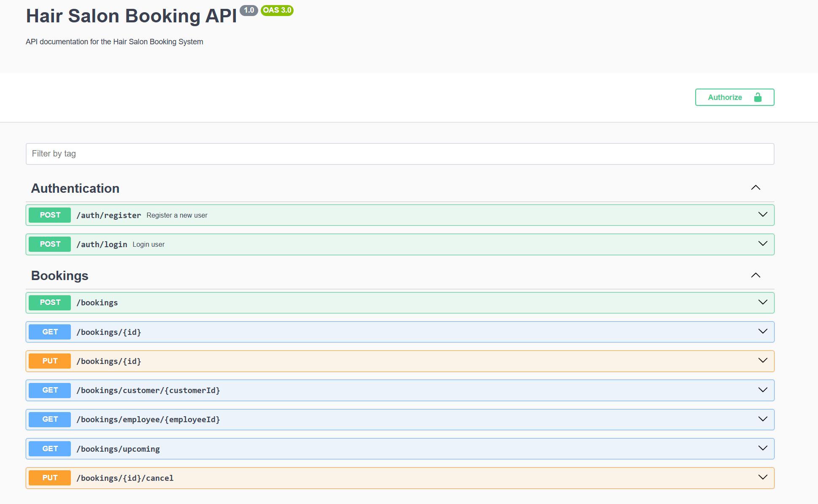Expand PUT /bookings/{id}/cancel chevron arrow
The height and width of the screenshot is (504, 818).
pyautogui.click(x=762, y=477)
